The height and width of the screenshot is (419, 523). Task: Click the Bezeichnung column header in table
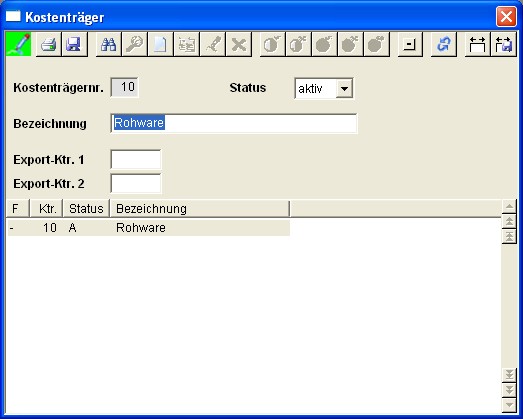click(199, 208)
